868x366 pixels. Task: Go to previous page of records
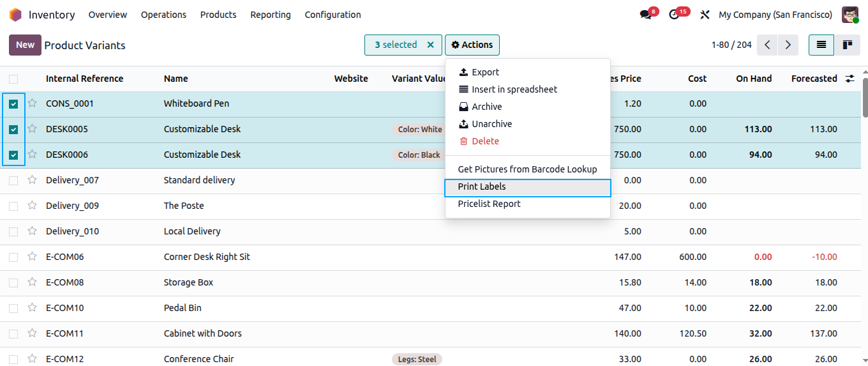pos(768,45)
